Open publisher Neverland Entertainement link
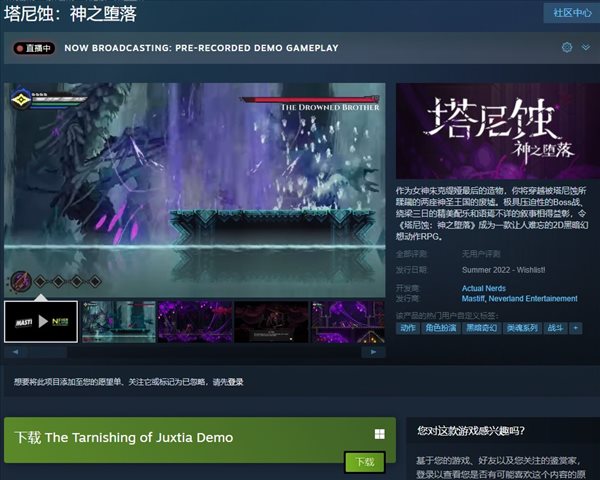The image size is (600, 480). click(533, 299)
